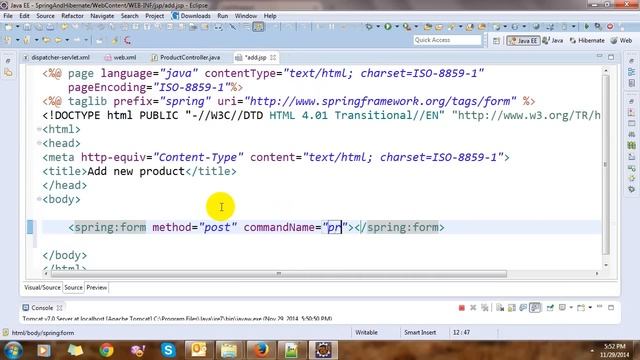Click the Quick Access search field

(x=447, y=40)
